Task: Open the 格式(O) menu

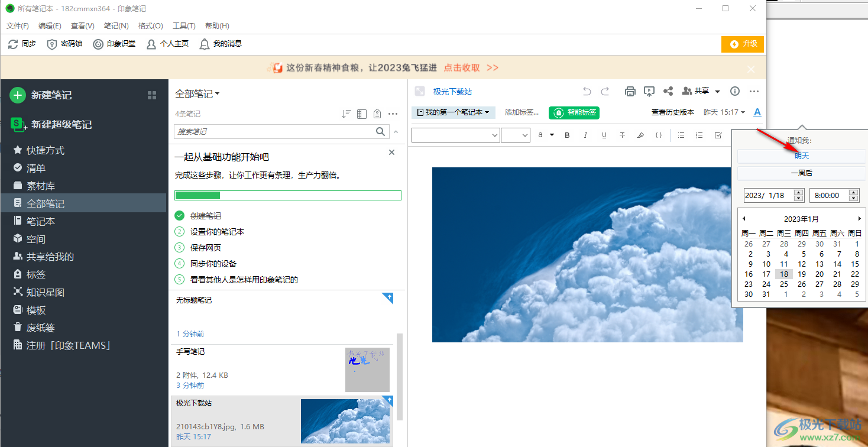Action: tap(150, 26)
